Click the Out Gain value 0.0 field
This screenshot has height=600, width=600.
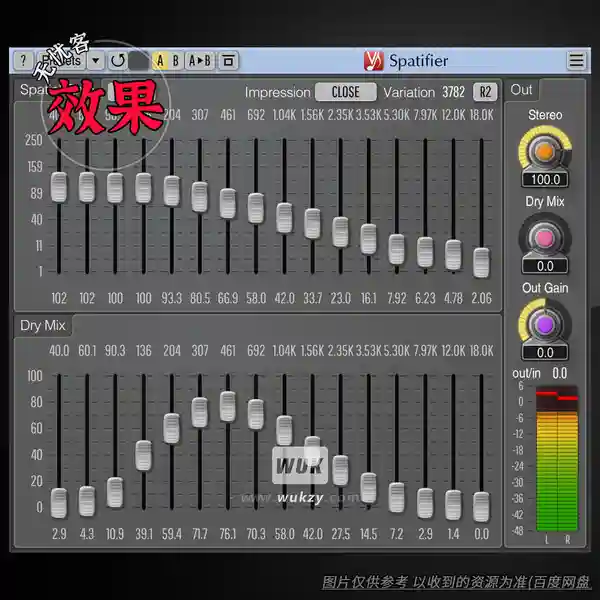click(x=545, y=352)
